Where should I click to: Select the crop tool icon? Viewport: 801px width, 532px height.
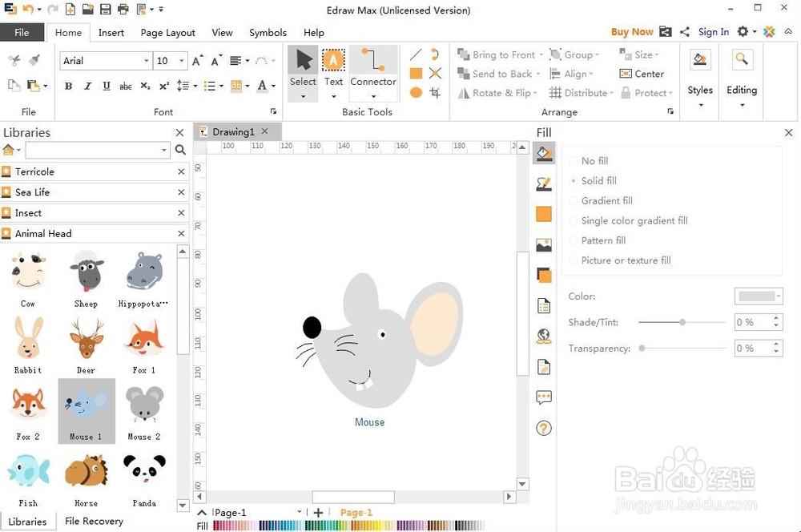[435, 92]
